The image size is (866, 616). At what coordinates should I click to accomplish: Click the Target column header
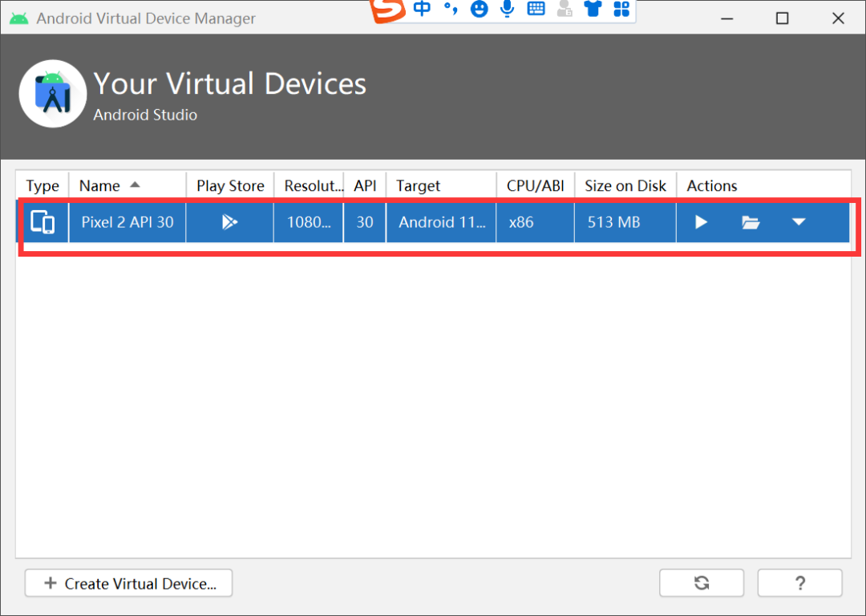point(441,185)
